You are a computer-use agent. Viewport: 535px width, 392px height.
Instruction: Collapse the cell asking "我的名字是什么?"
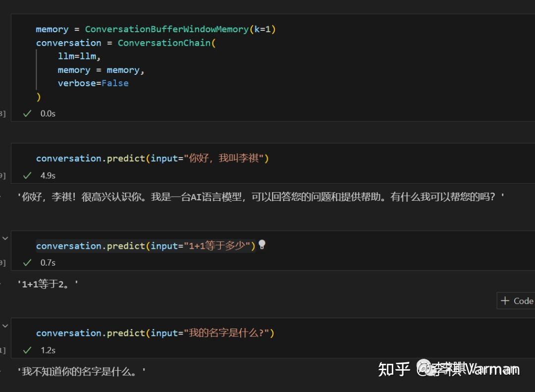(5, 326)
